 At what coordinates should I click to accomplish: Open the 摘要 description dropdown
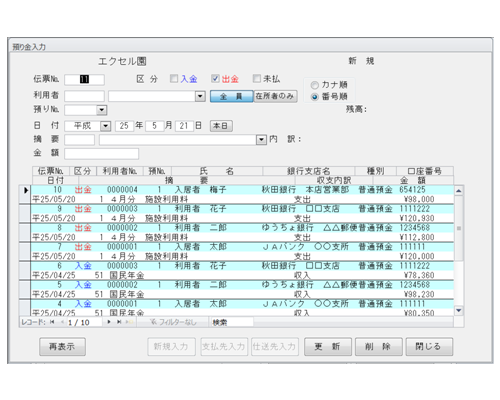tap(261, 140)
